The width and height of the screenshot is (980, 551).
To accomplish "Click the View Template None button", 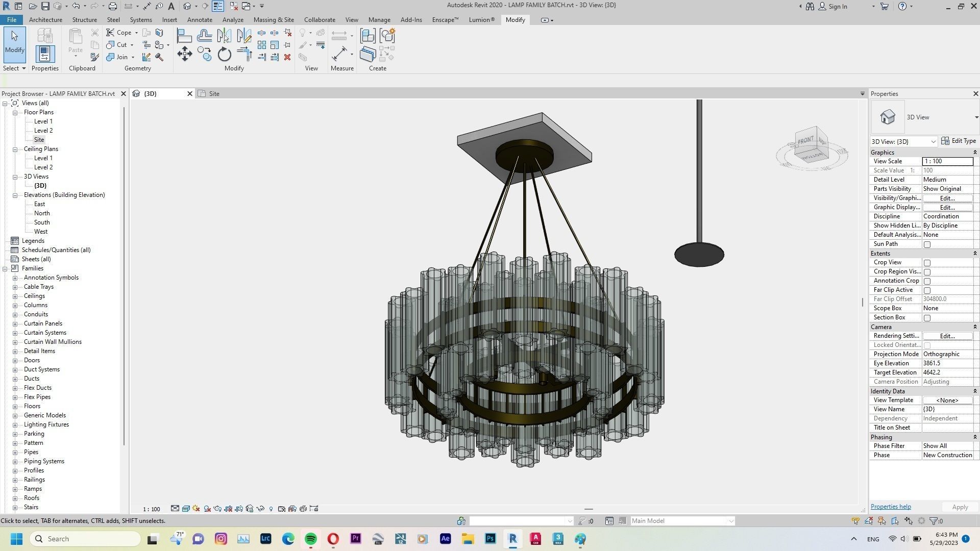I will tap(947, 400).
